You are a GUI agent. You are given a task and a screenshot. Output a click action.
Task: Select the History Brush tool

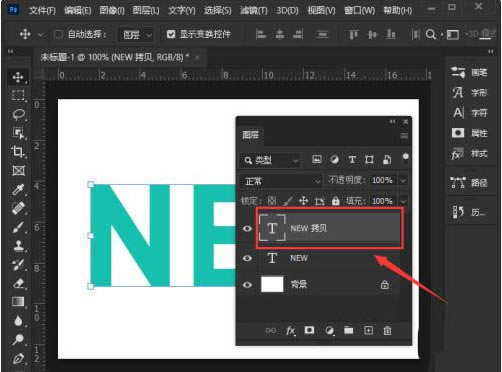(18, 265)
